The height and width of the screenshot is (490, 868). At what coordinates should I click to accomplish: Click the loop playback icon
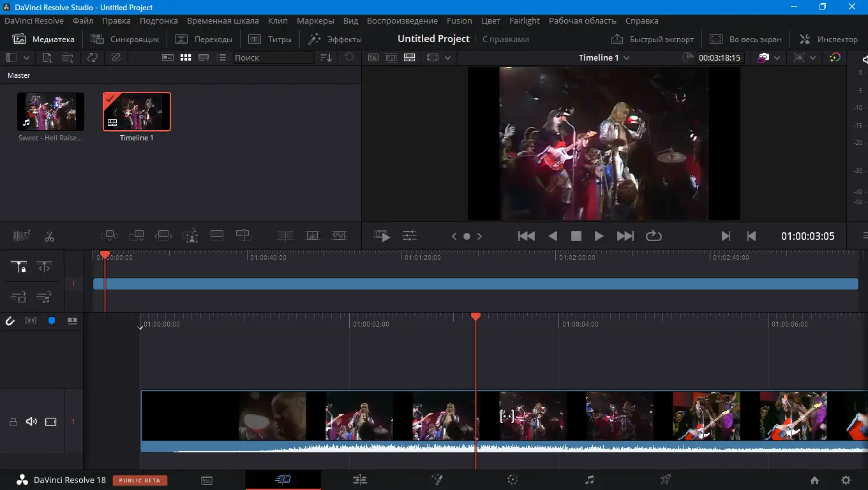pos(654,236)
